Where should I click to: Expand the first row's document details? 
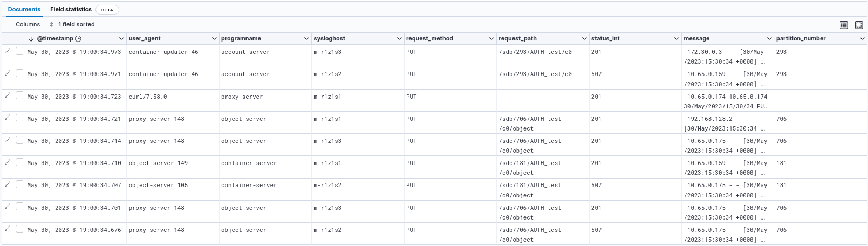[8, 51]
